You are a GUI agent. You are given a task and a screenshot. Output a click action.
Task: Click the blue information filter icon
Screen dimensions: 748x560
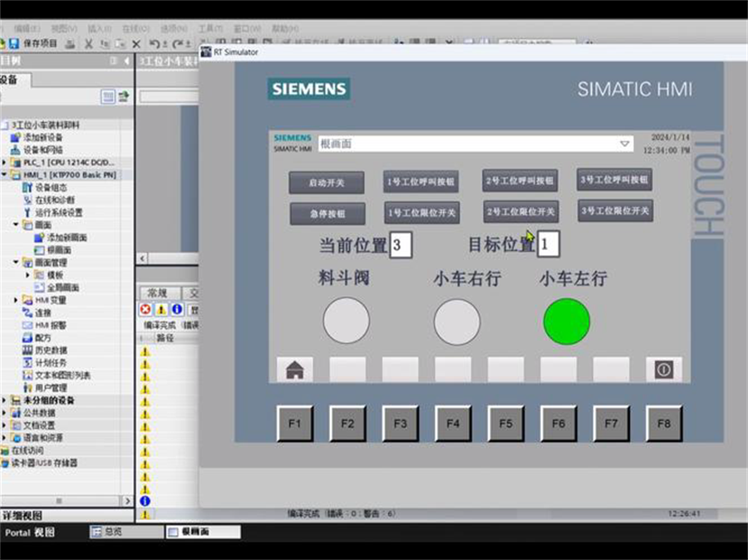pyautogui.click(x=177, y=309)
